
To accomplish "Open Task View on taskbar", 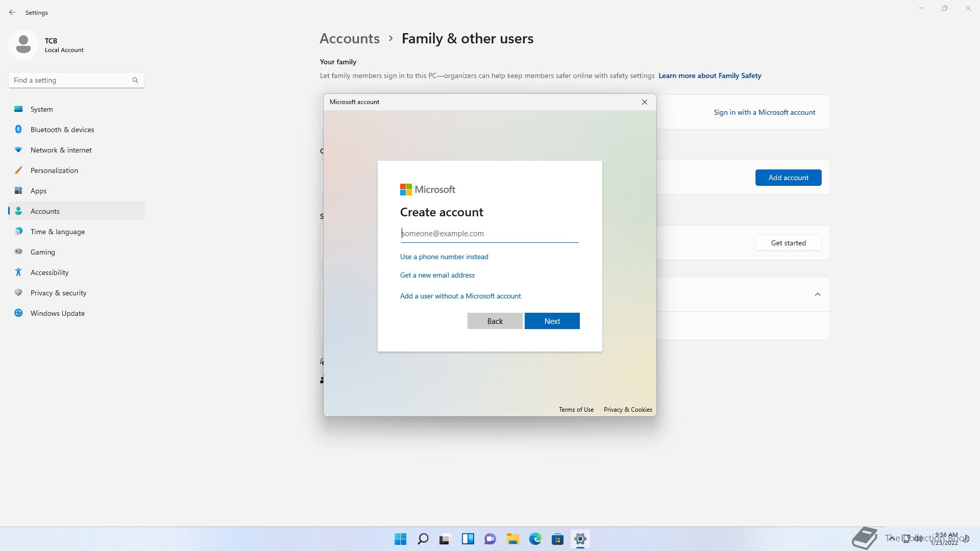I will tap(445, 539).
